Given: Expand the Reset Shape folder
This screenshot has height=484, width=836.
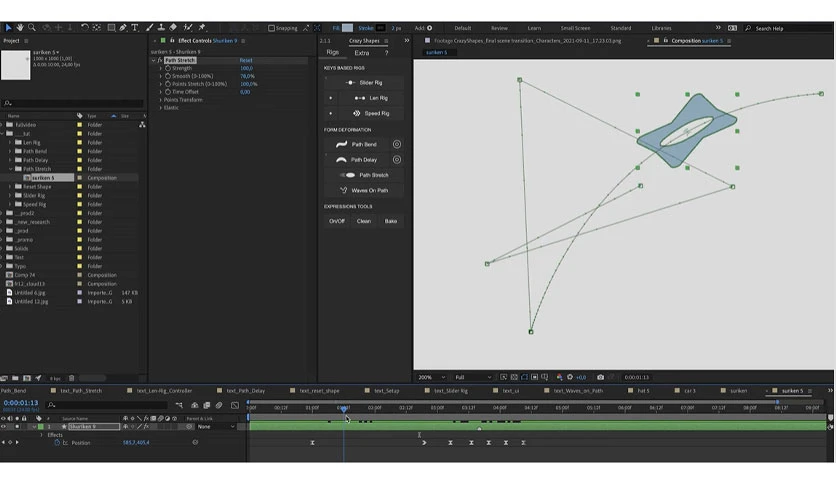Looking at the screenshot, I should pos(10,187).
